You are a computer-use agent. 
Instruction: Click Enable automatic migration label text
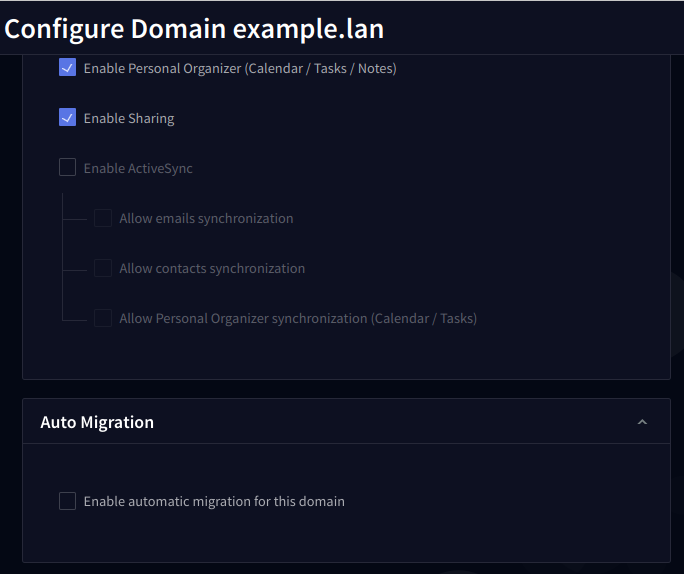point(214,502)
